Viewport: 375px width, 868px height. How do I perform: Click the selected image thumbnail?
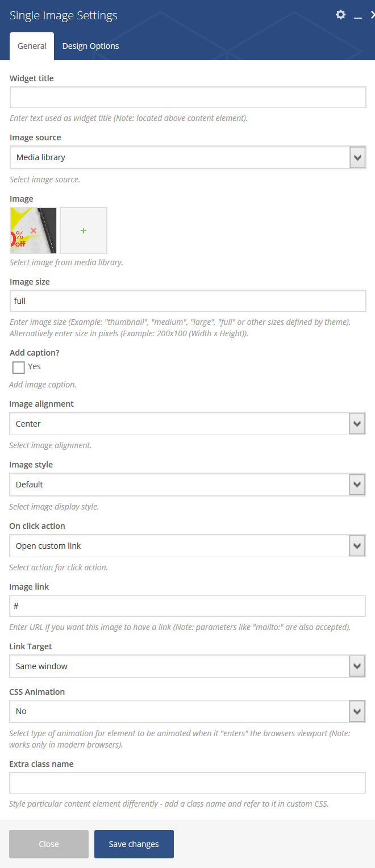(x=33, y=230)
